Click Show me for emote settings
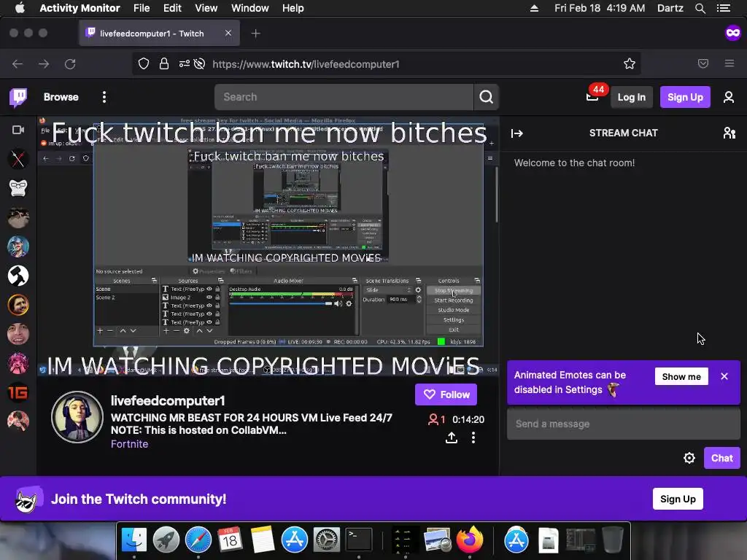This screenshot has height=560, width=747. tap(681, 377)
